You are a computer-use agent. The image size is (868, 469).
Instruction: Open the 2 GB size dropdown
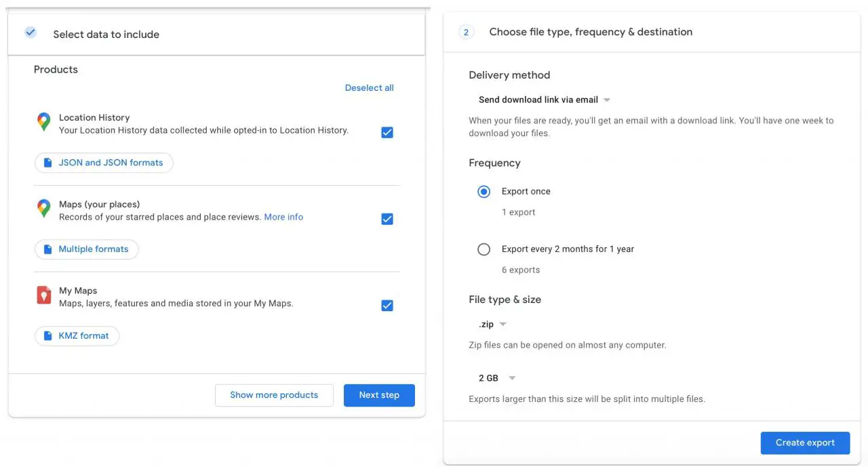(x=497, y=378)
